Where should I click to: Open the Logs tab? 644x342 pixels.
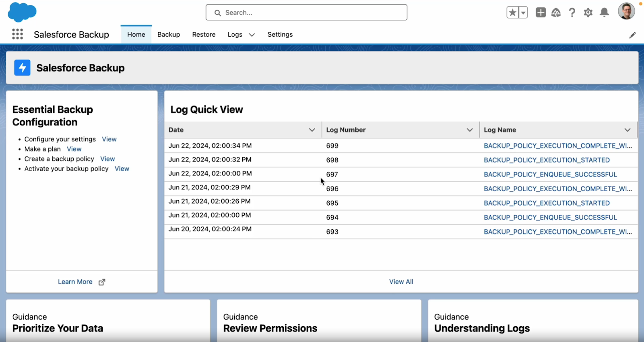(235, 35)
